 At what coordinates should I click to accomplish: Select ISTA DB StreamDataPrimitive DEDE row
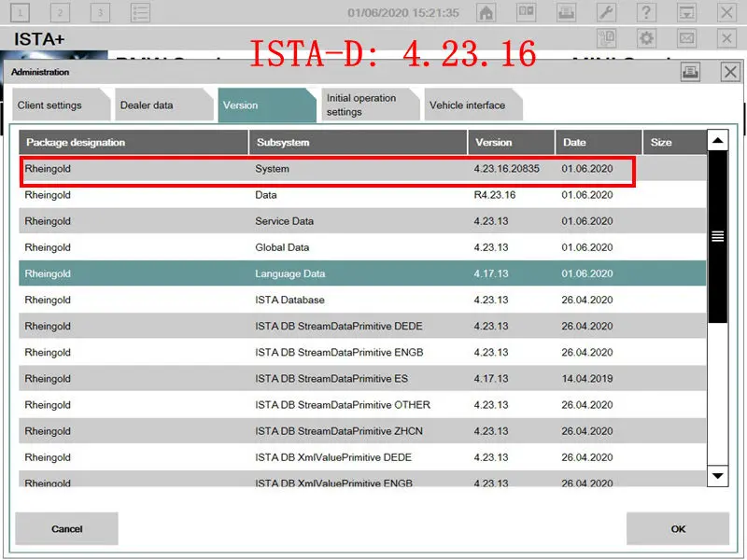[x=362, y=326]
